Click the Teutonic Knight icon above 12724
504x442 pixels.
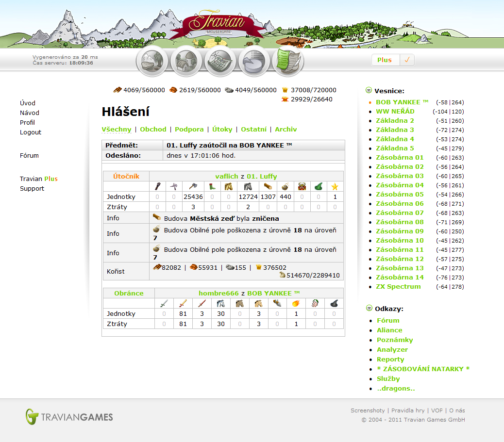coord(248,186)
